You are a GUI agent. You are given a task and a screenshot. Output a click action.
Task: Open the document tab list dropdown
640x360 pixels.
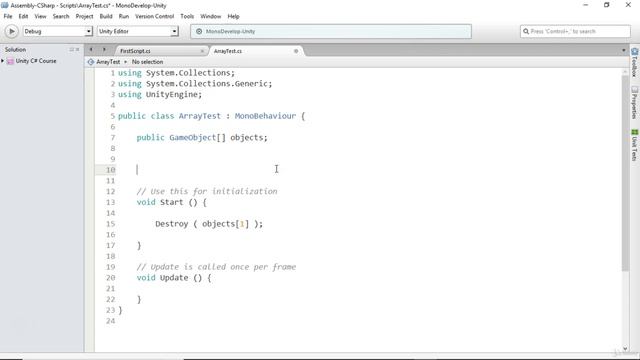point(623,51)
